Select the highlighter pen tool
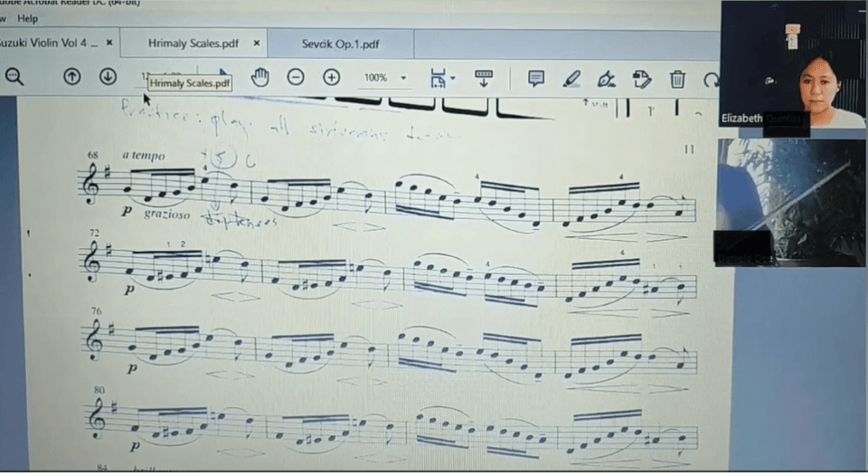Screen dimensions: 868x476 tap(571, 79)
